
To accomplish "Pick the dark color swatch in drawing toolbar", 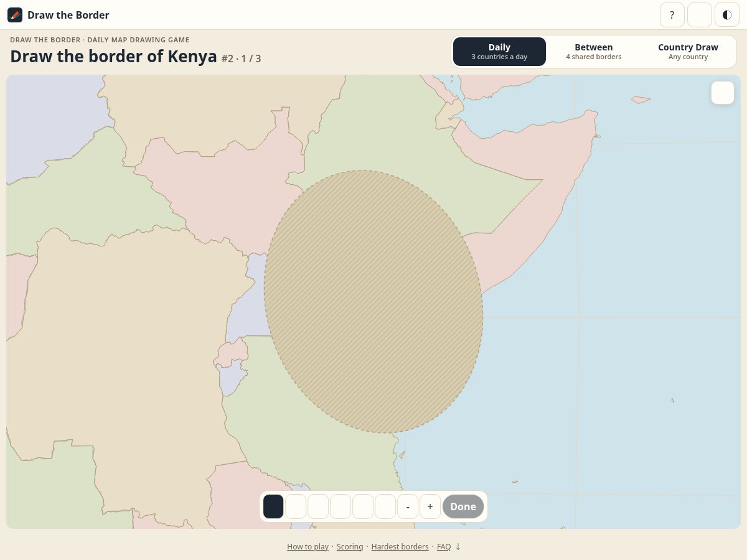I will (x=273, y=506).
